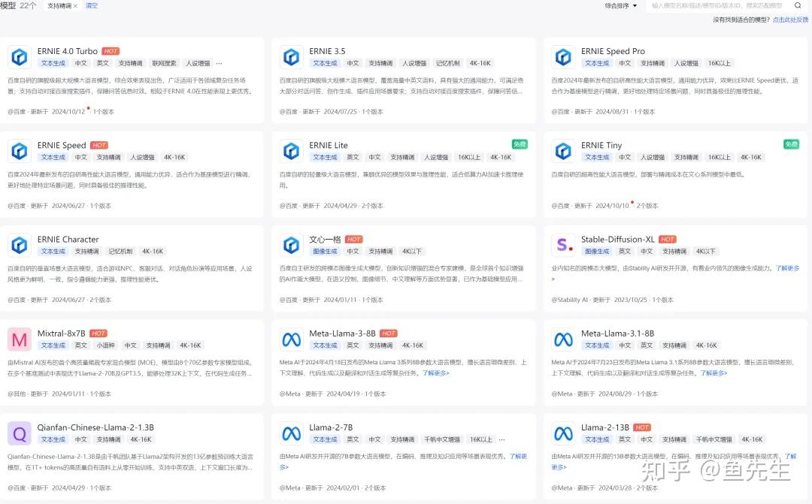Click 记忆机制 tag on ERNIE 3.5 card
The width and height of the screenshot is (812, 504).
coord(448,63)
